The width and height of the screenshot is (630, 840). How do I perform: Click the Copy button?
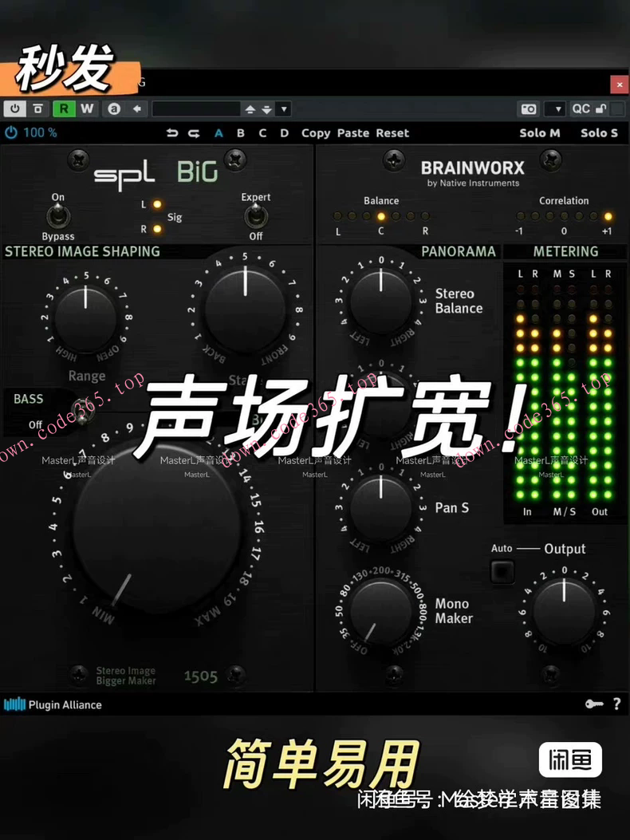point(316,133)
